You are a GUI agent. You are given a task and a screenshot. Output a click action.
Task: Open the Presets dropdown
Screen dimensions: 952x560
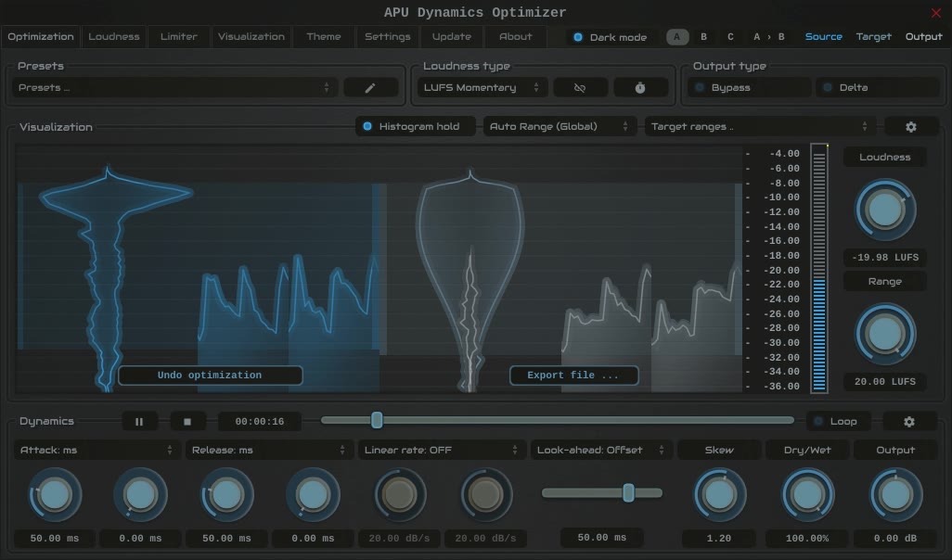pos(174,88)
